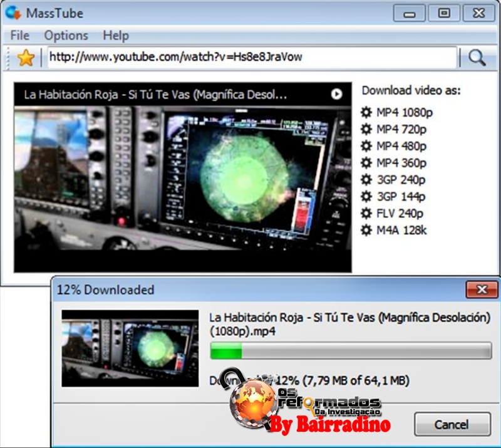Open the File menu

point(20,35)
